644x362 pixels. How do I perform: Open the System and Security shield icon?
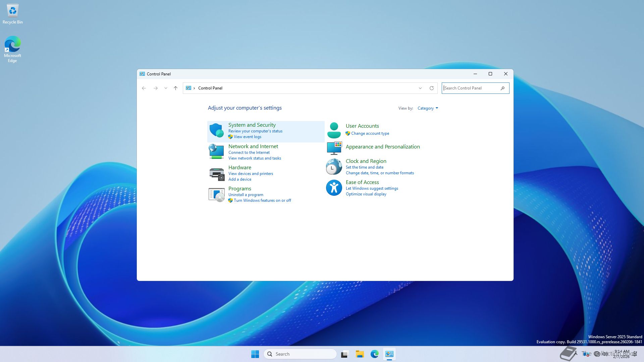click(216, 130)
